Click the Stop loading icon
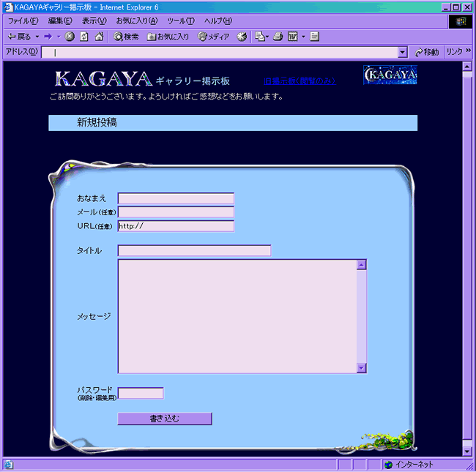The image size is (476, 472). 70,37
